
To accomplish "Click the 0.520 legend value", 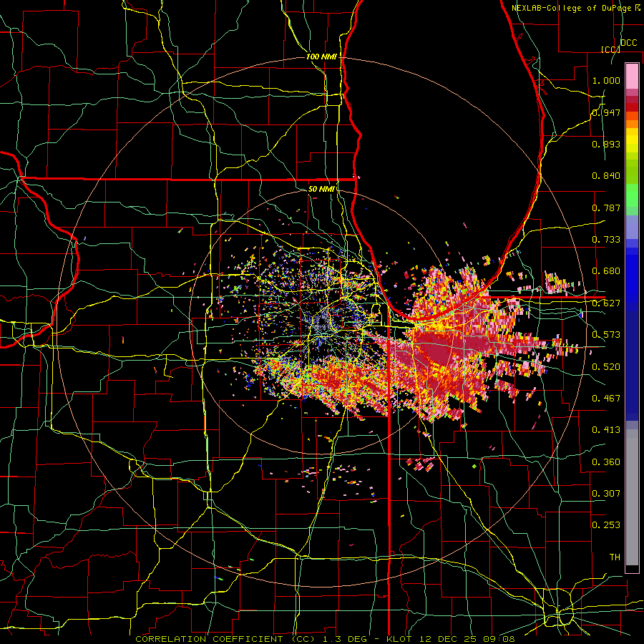I will (606, 367).
